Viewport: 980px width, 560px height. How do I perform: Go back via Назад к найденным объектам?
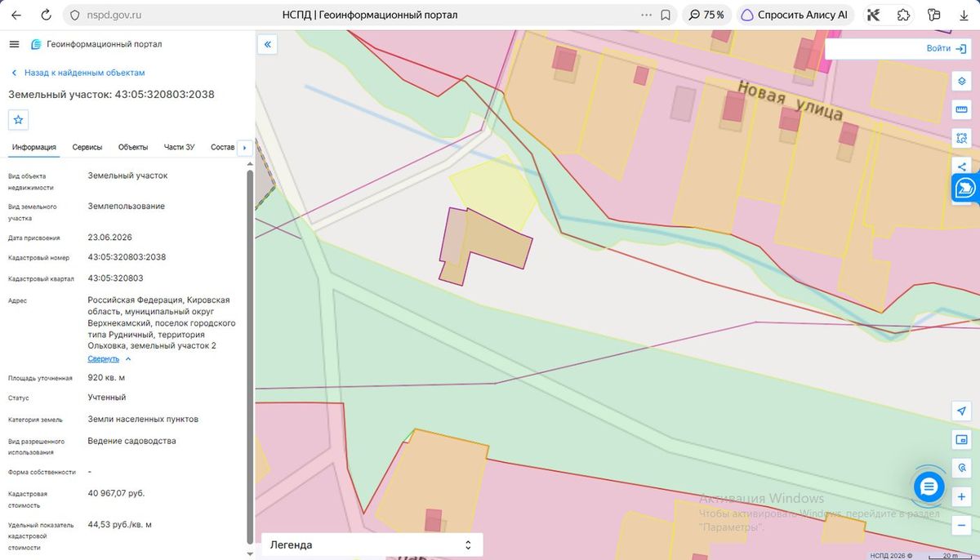point(78,73)
